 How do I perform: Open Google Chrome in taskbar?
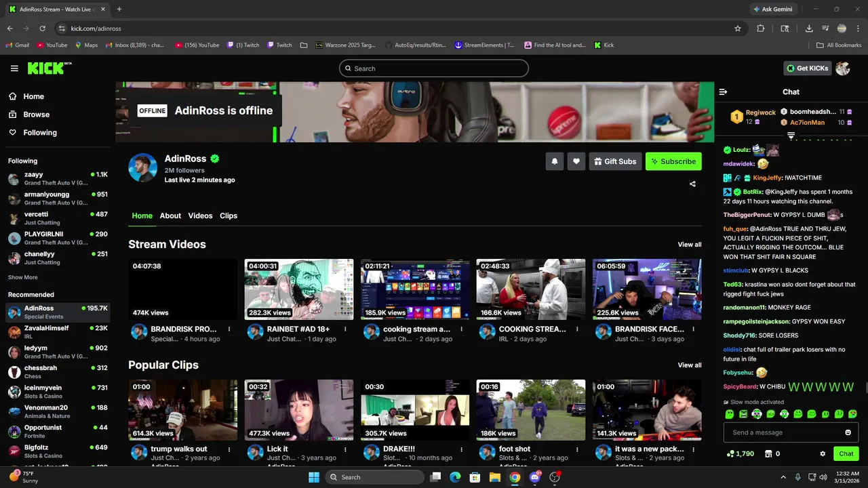click(515, 477)
